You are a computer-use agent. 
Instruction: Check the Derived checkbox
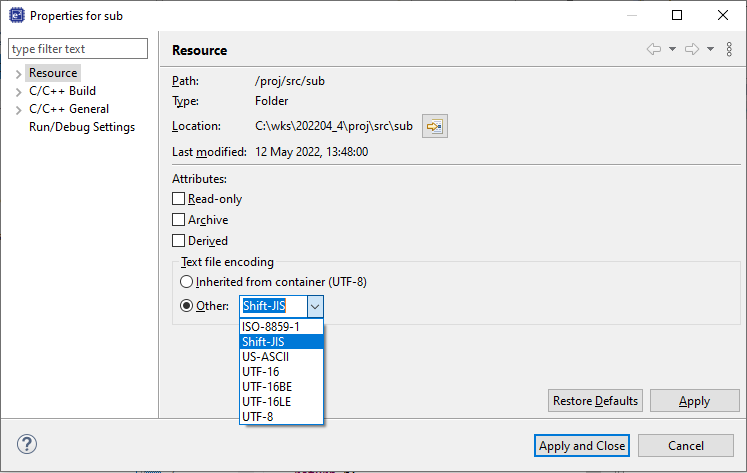pyautogui.click(x=179, y=241)
